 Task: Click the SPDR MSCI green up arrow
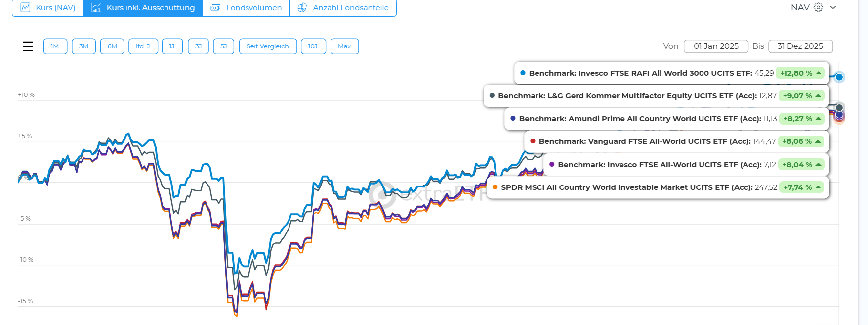tap(818, 187)
